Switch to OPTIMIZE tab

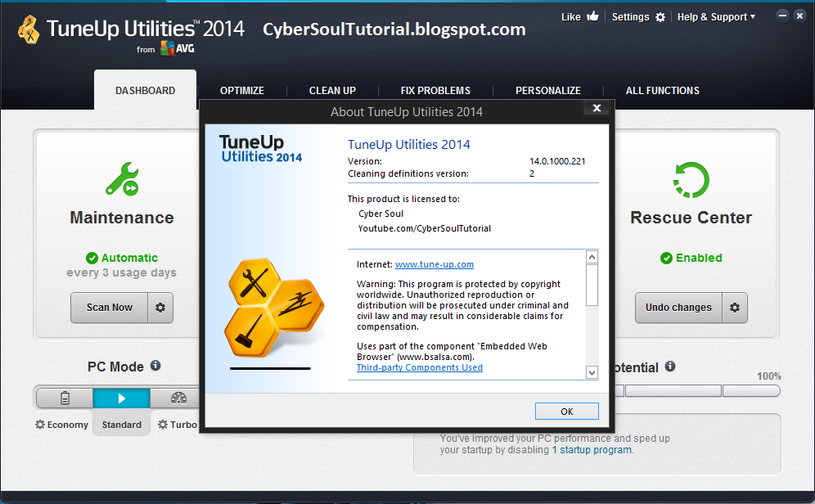[x=241, y=90]
